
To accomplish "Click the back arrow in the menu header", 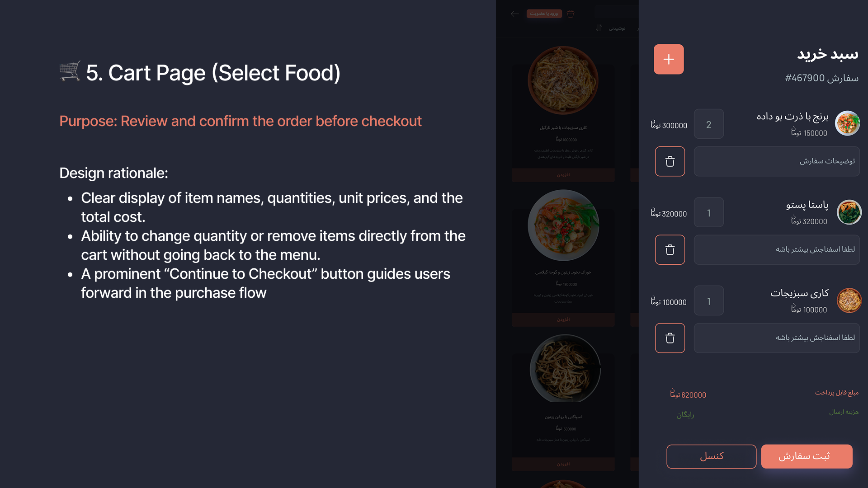I will [514, 14].
